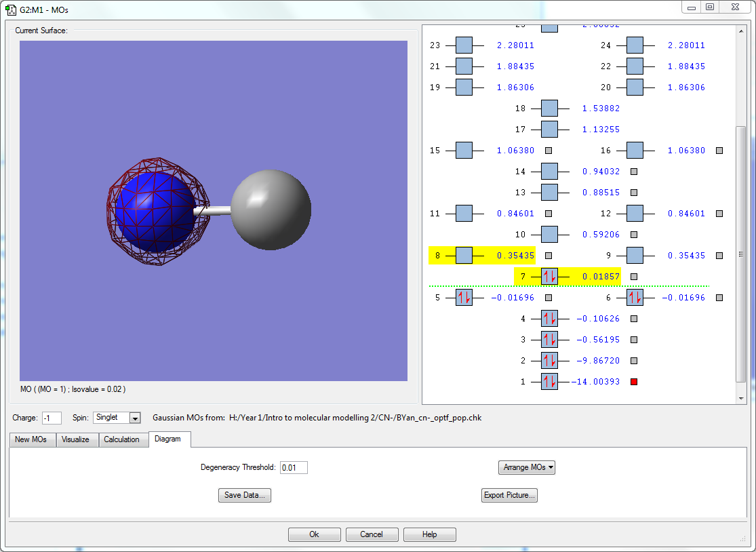Select orbital box for MO 24
Screen dimensions: 756x552
click(x=635, y=45)
